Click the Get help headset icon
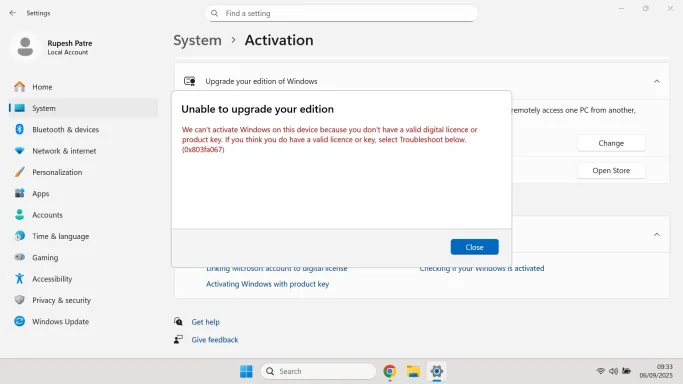The width and height of the screenshot is (683, 384). pos(178,321)
